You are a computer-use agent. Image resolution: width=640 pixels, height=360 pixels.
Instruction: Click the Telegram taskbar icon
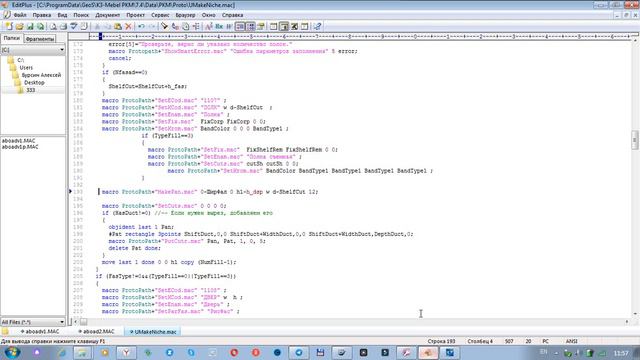[299, 353]
